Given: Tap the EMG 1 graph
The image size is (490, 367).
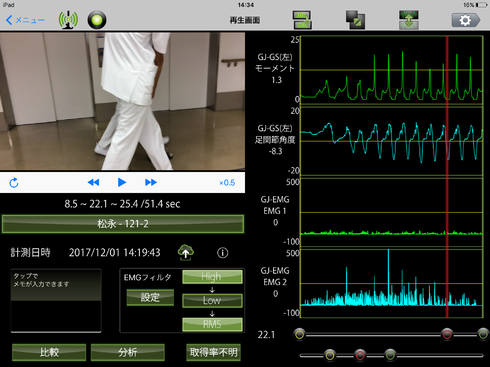Looking at the screenshot, I should [x=392, y=212].
